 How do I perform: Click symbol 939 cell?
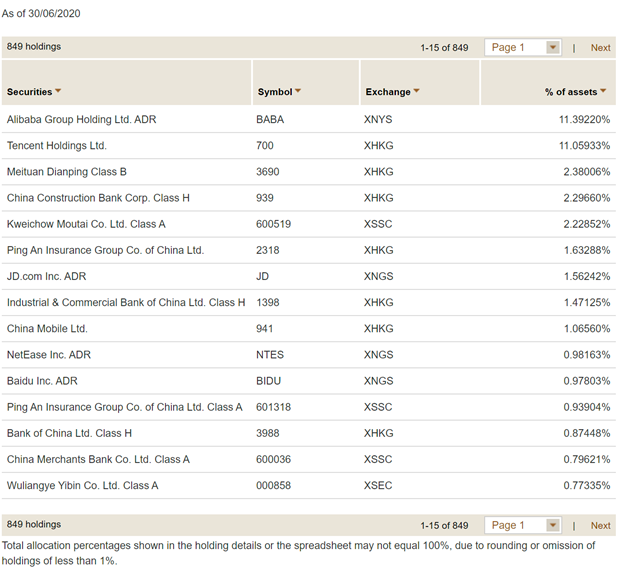click(x=265, y=198)
